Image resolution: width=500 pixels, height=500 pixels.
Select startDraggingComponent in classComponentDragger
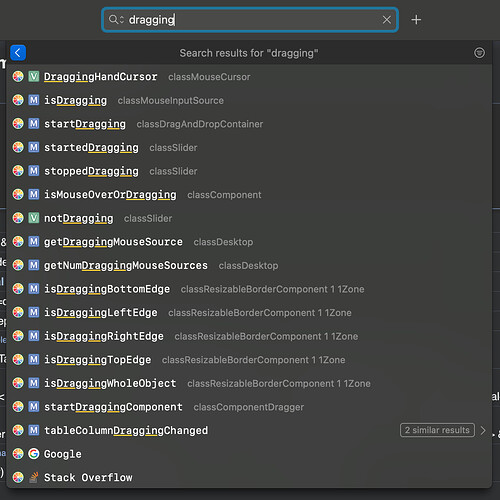249,407
